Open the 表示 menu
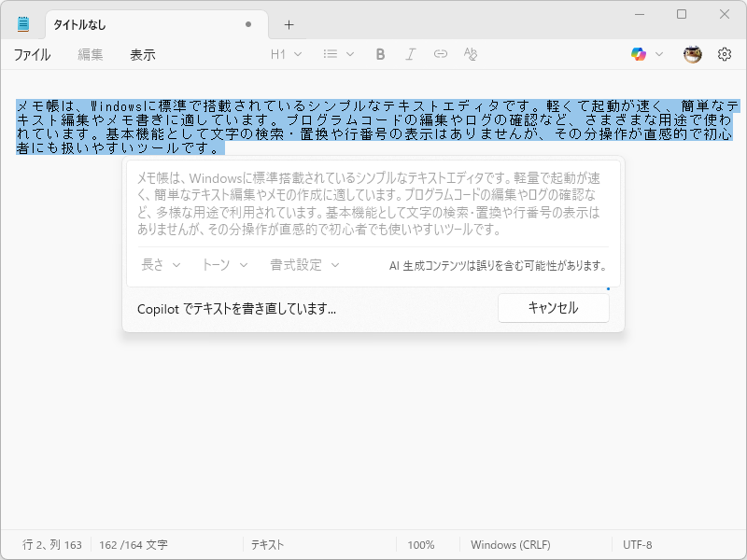Image resolution: width=747 pixels, height=560 pixels. [x=142, y=55]
